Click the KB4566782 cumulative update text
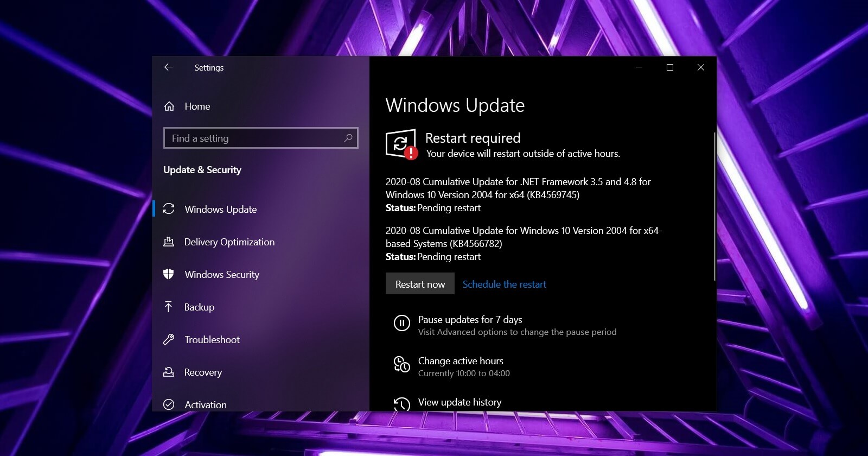The width and height of the screenshot is (868, 456). coord(524,237)
